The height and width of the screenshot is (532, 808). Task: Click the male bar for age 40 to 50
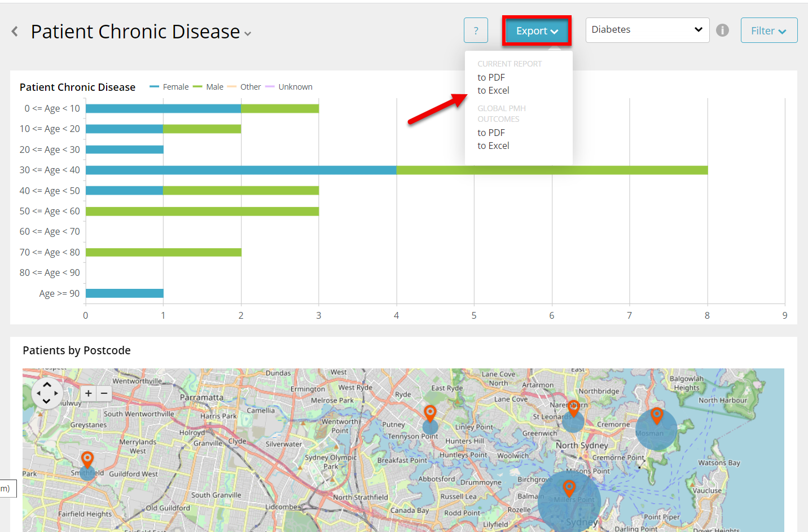click(x=241, y=191)
